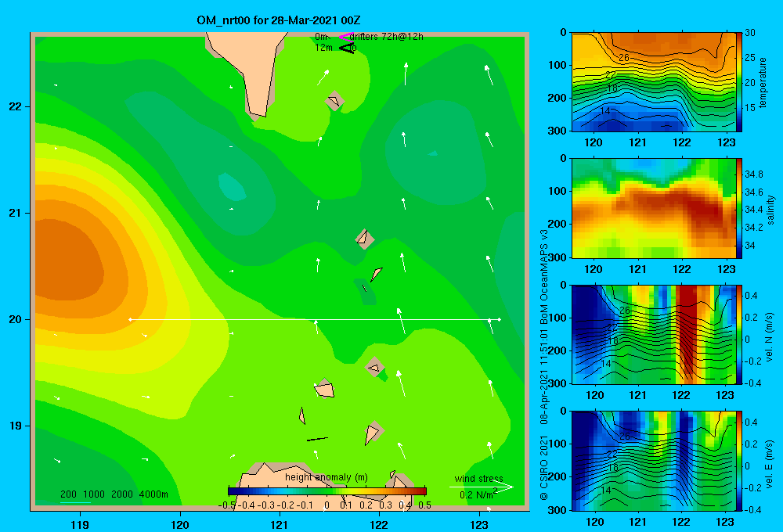Click the '34.8' tick on salinity scale
Screen dimensions: 783x532
click(x=754, y=174)
